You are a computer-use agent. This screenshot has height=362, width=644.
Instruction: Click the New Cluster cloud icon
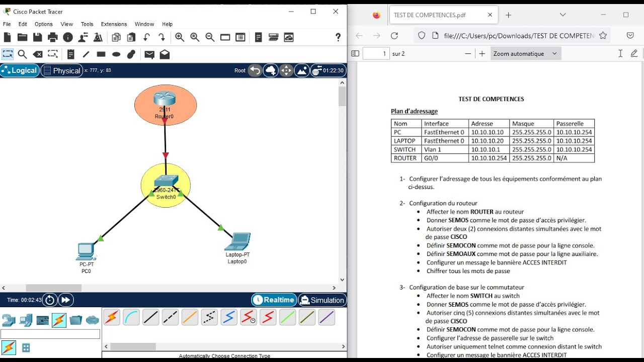271,70
